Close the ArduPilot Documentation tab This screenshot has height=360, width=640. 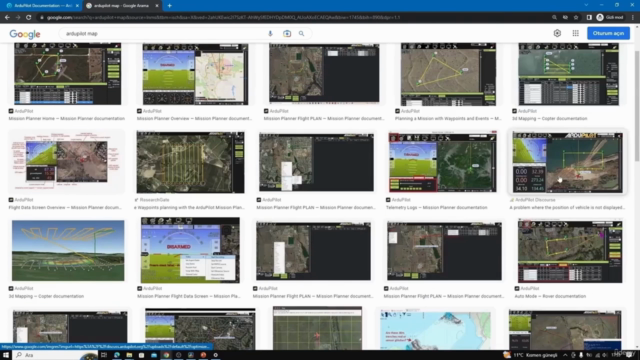point(78,6)
